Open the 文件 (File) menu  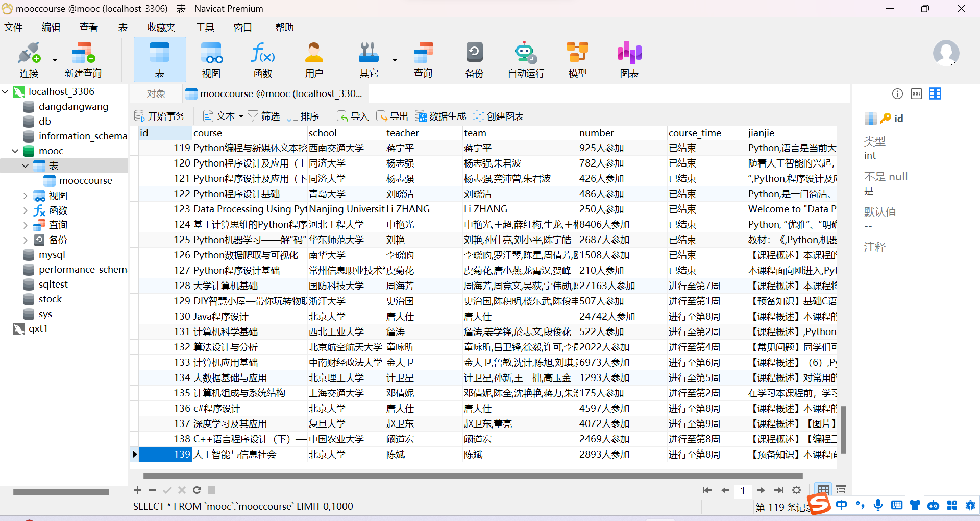pyautogui.click(x=13, y=28)
